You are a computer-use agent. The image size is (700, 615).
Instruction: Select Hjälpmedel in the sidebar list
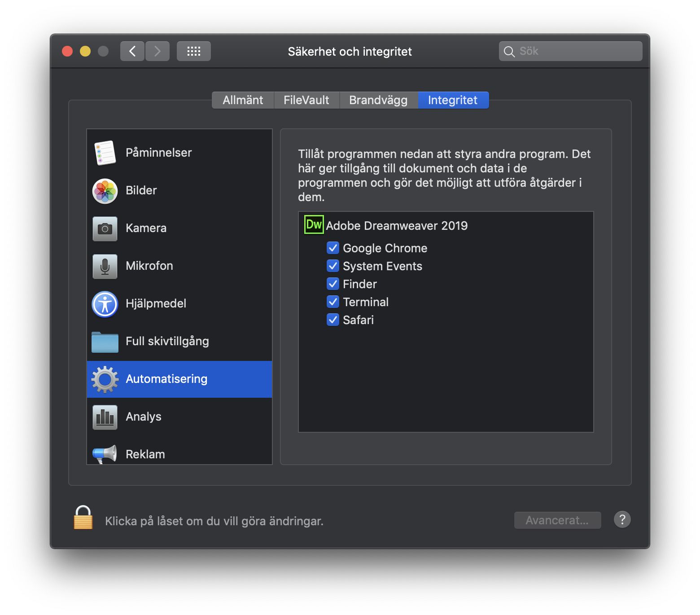click(179, 303)
